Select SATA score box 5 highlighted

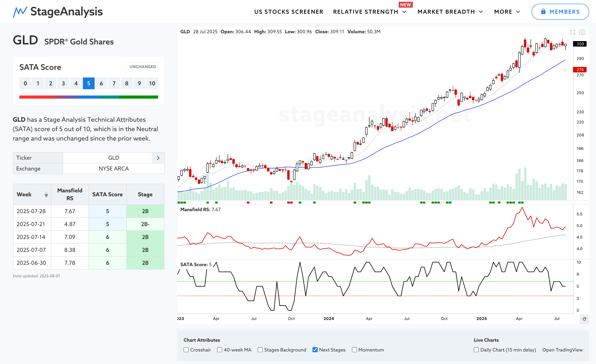pos(89,83)
